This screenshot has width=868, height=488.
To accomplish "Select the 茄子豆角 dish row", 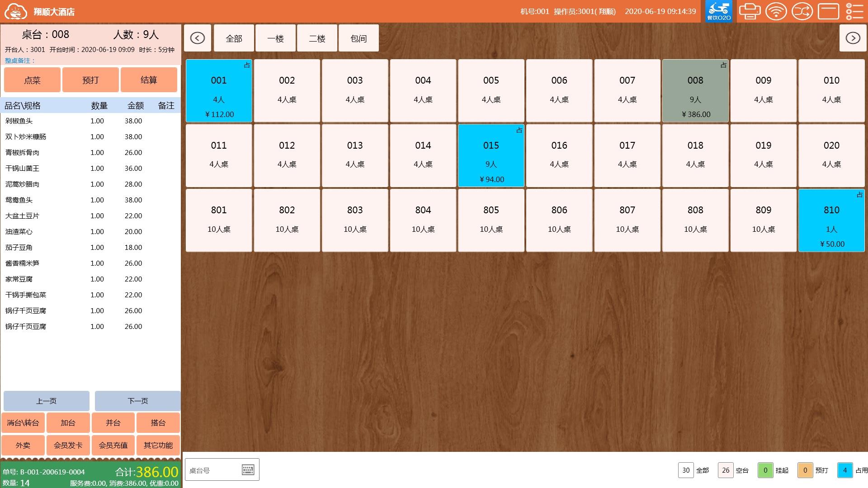I will pyautogui.click(x=90, y=247).
